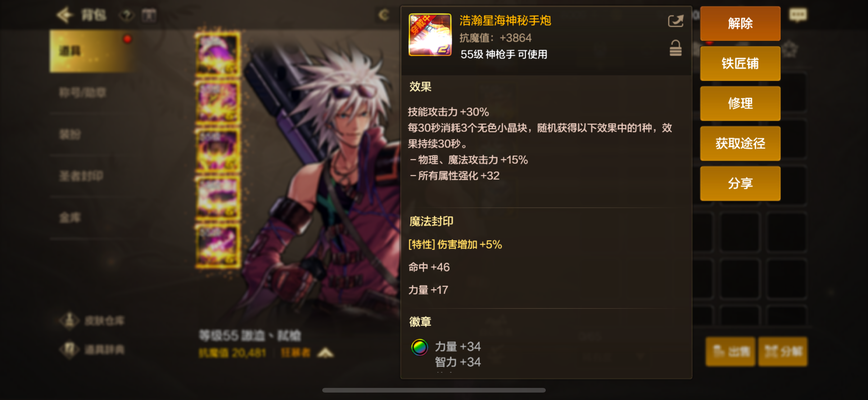Select the third equipped gear slot
The width and height of the screenshot is (868, 400).
[x=218, y=150]
